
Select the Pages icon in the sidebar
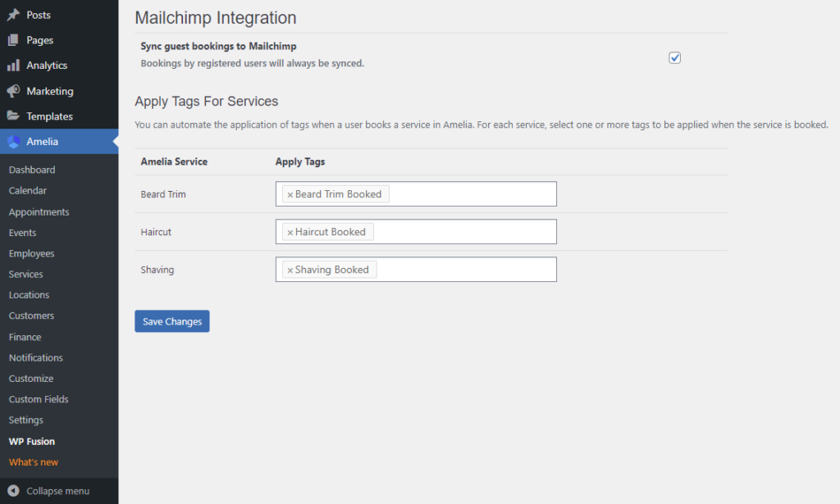point(11,39)
